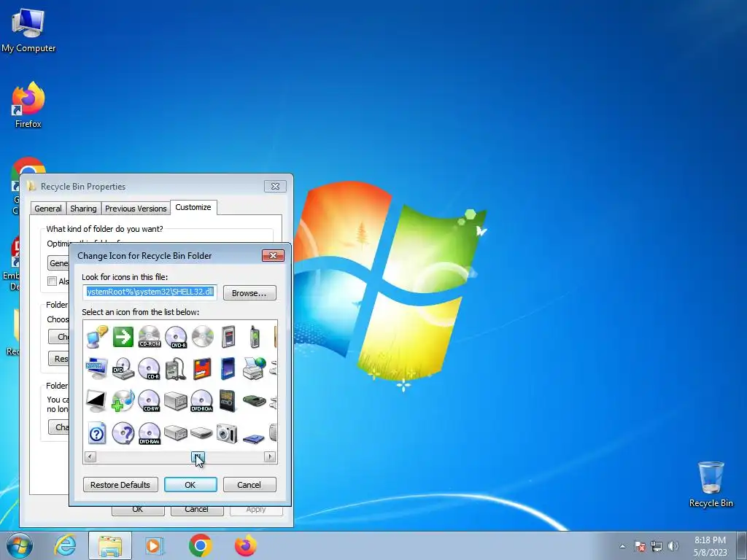Choose the CD-R disc icon
Image resolution: width=747 pixels, height=560 pixels.
[149, 369]
